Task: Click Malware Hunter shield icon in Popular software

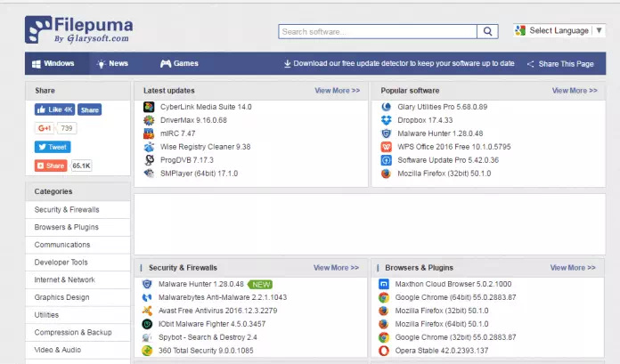Action: click(x=386, y=133)
